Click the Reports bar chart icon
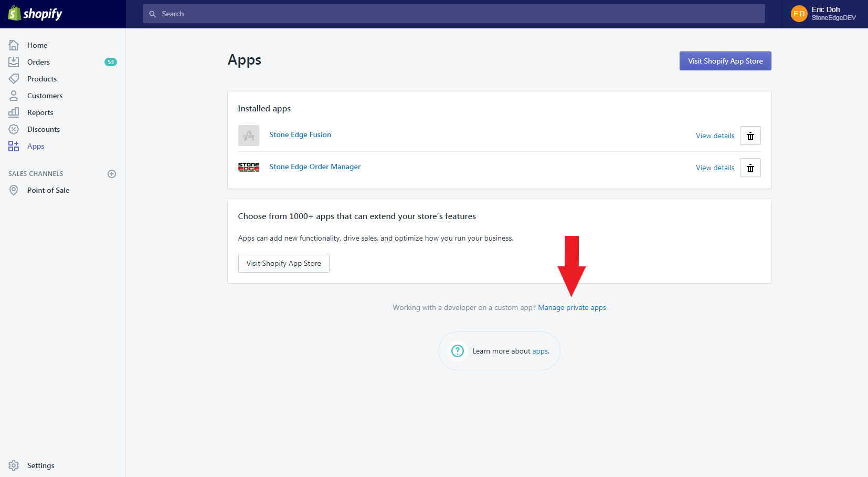The width and height of the screenshot is (868, 477). point(14,112)
